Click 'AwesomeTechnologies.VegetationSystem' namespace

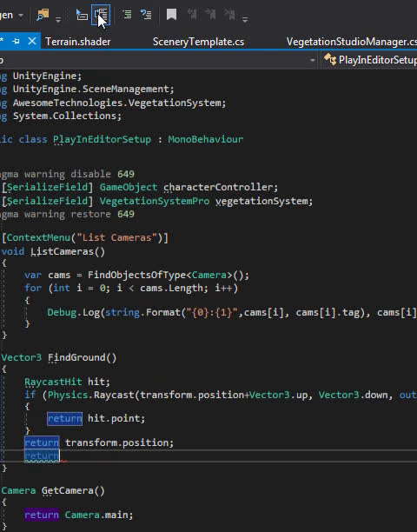[x=117, y=103]
